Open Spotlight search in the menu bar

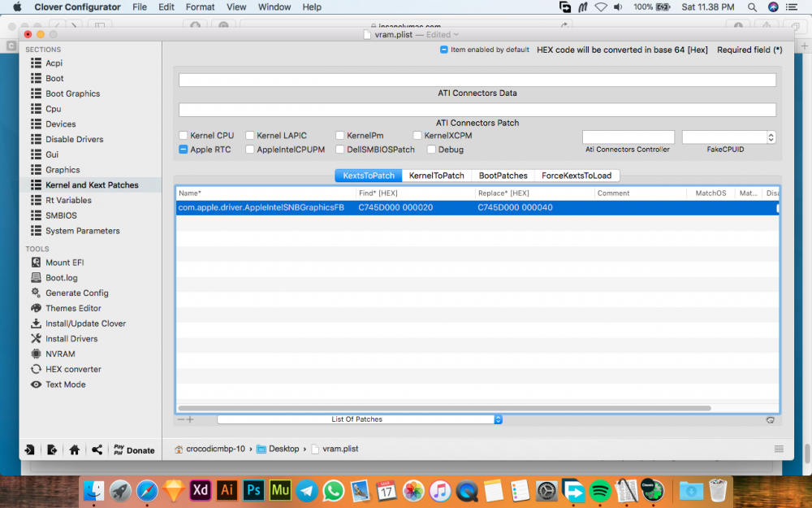coord(752,7)
